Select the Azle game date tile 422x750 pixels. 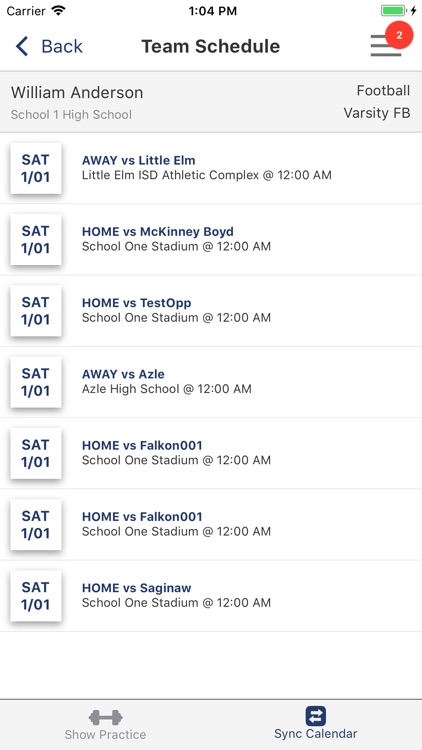[x=36, y=382]
